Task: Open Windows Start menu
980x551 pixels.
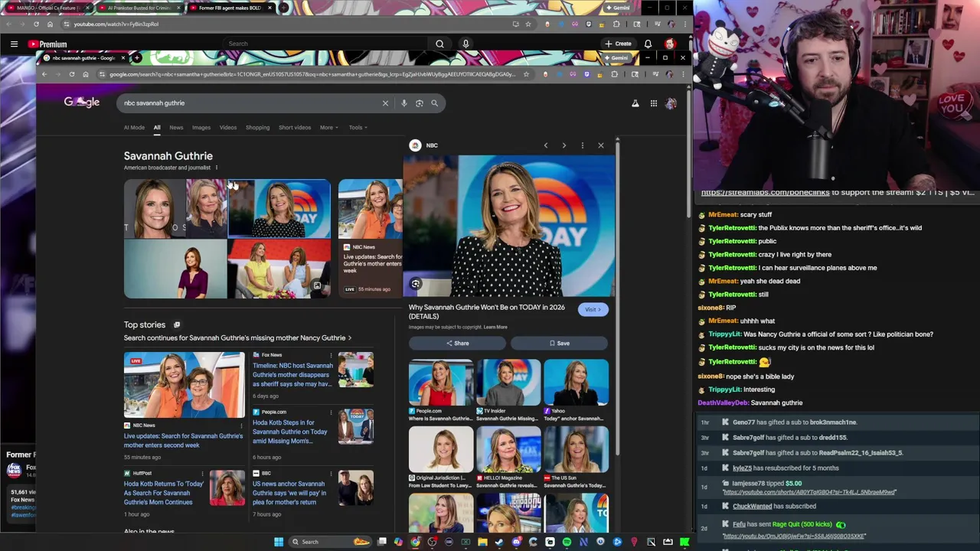Action: [279, 542]
